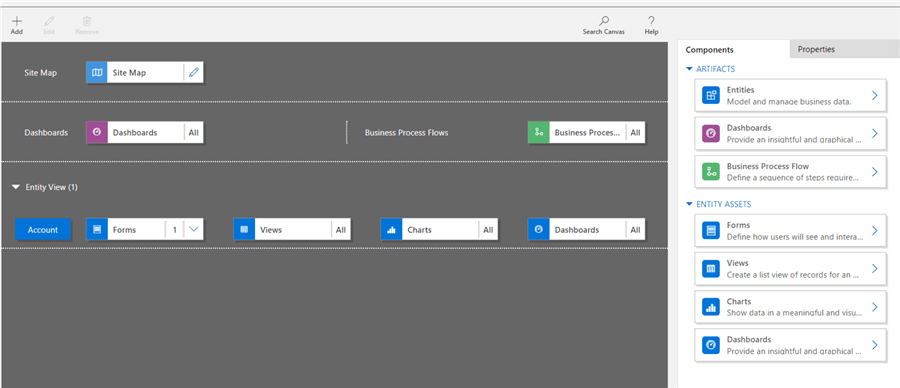Viewport: 900px width, 388px height.
Task: Select the Account entity button
Action: (x=43, y=230)
